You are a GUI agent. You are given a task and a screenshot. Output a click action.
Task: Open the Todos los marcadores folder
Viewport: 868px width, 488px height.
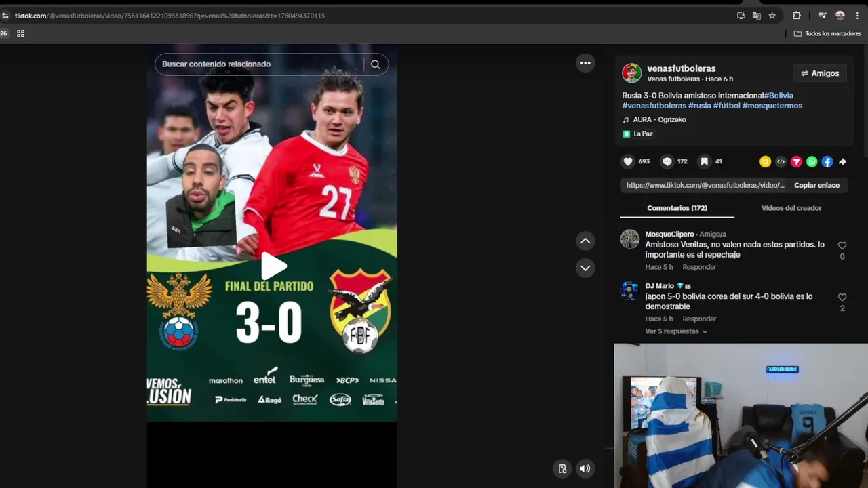(x=827, y=33)
